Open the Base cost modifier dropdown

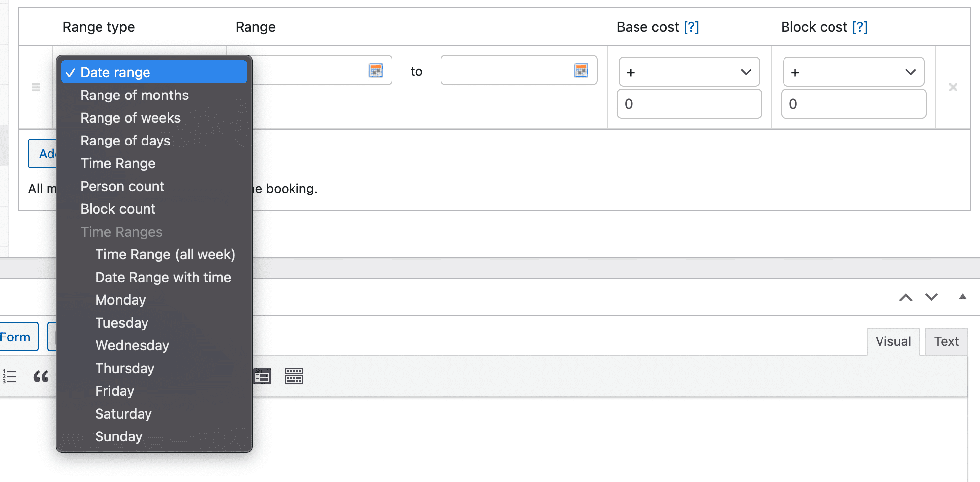click(x=689, y=72)
